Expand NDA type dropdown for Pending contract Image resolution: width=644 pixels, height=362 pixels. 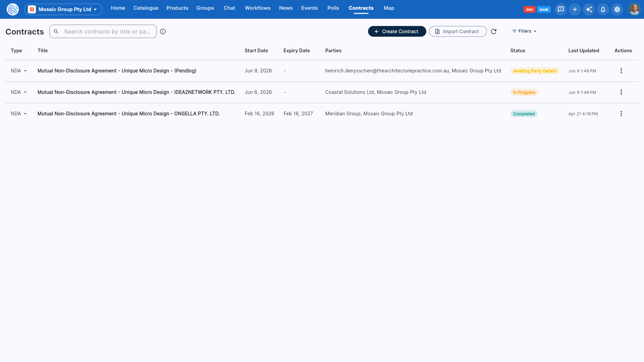pos(18,71)
